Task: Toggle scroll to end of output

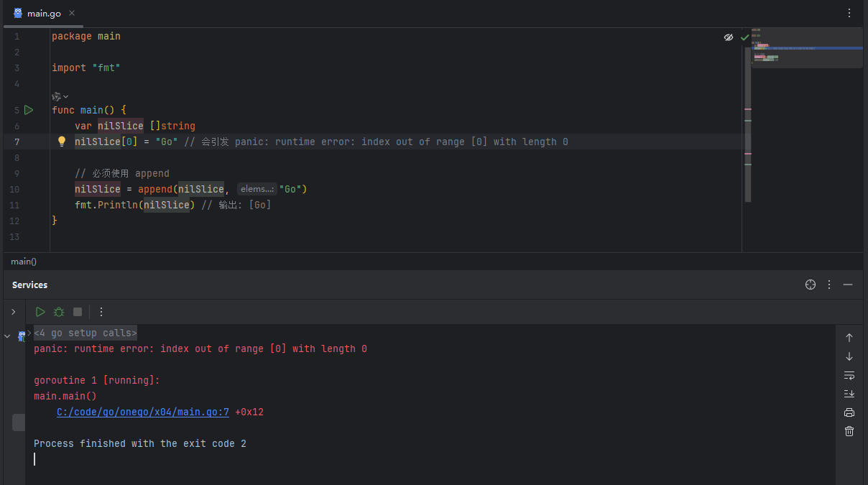Action: 849,394
